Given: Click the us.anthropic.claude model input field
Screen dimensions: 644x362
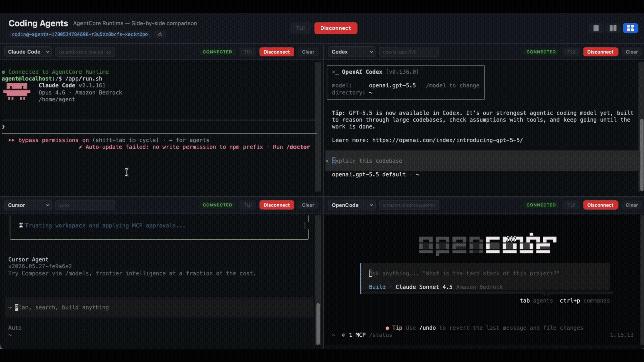Looking at the screenshot, I should [85, 52].
